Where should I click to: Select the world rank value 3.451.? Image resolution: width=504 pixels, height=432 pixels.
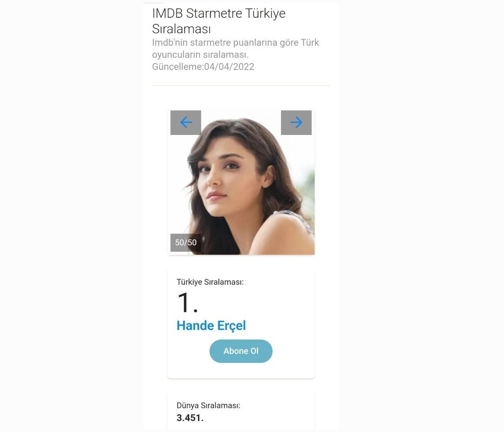point(190,418)
